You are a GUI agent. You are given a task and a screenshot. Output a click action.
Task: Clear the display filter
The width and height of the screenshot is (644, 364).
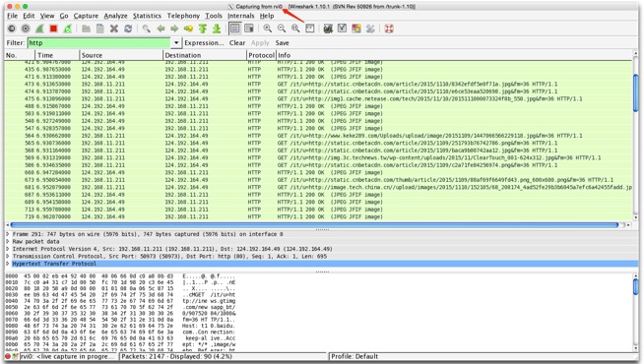(237, 42)
